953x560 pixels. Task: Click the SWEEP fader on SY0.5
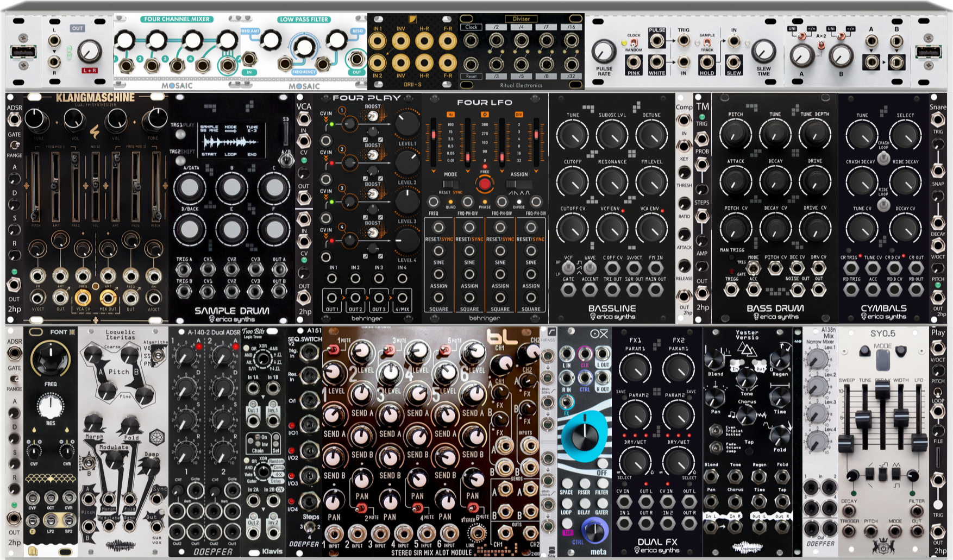(x=846, y=444)
